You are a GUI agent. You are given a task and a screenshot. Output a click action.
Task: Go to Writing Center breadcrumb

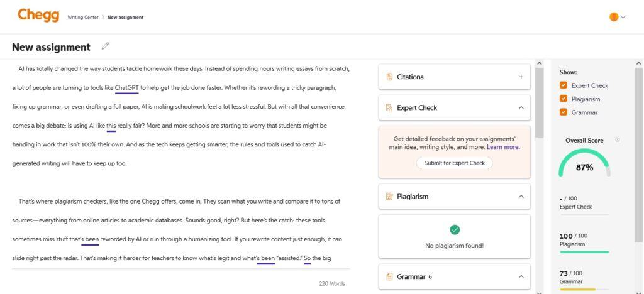(83, 17)
